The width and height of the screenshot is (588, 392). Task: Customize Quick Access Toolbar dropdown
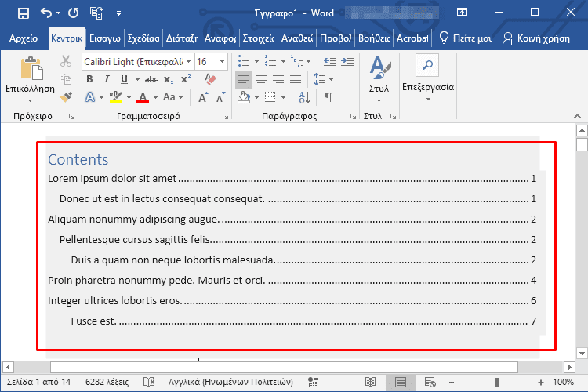(x=118, y=13)
